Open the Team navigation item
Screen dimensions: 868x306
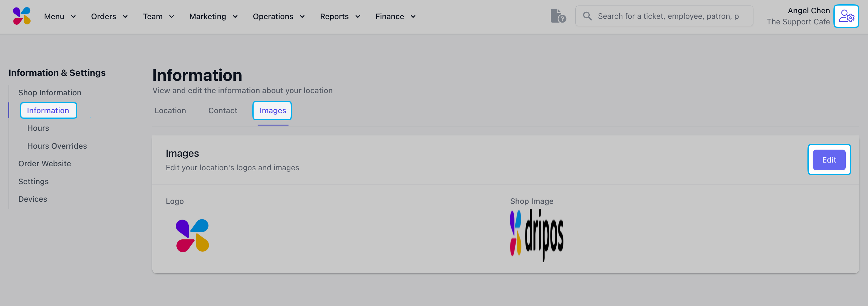coord(153,16)
